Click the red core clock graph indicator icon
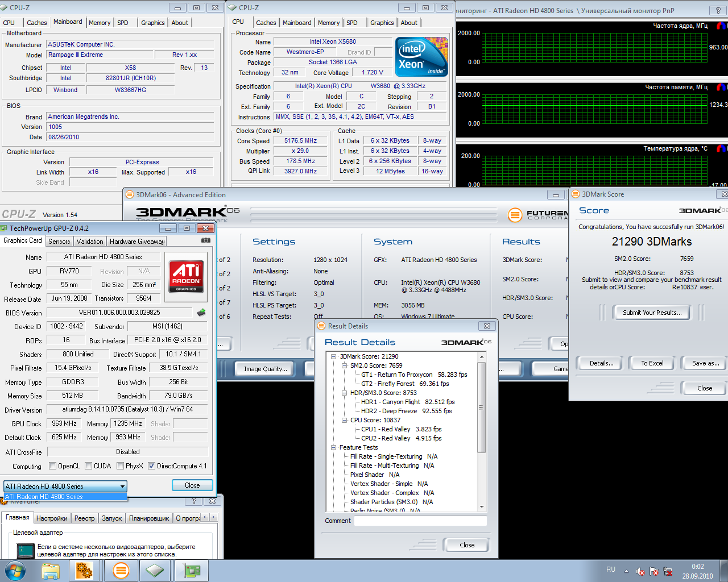 (721, 26)
